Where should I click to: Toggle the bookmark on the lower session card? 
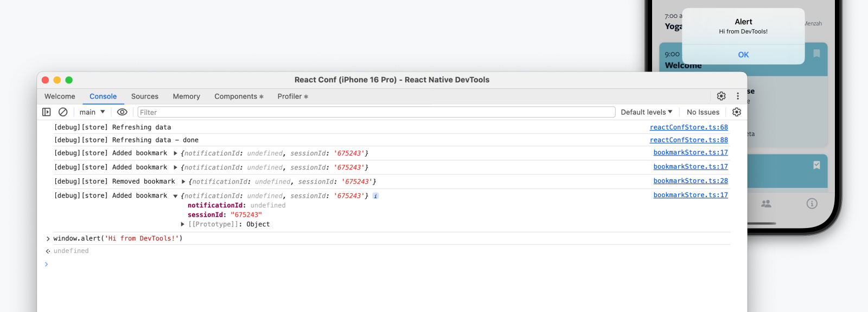816,165
